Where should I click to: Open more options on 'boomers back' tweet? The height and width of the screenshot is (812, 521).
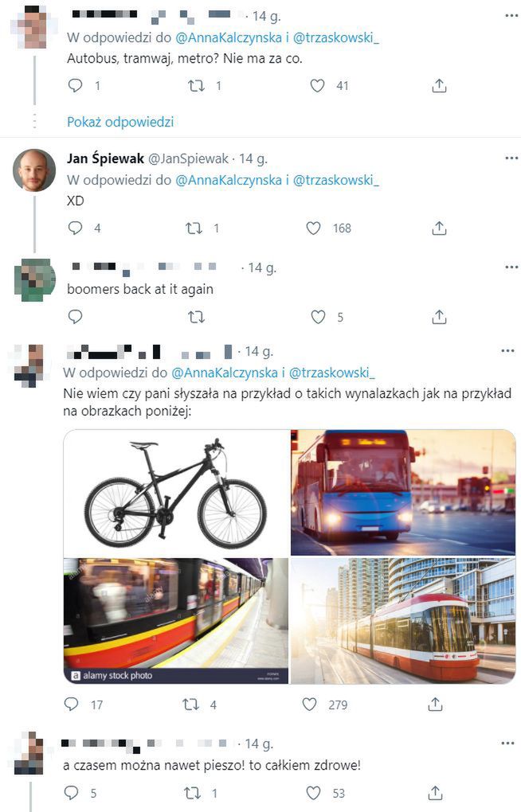[x=511, y=267]
